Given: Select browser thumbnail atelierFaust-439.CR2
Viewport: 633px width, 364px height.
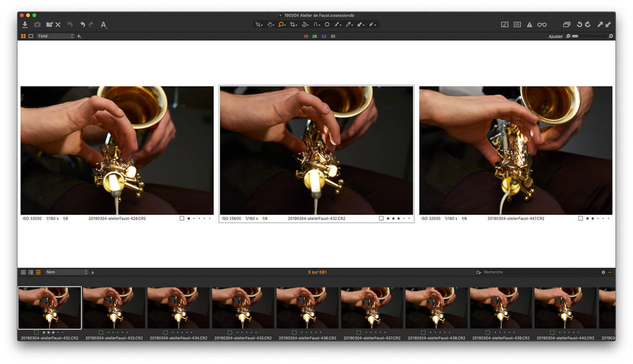Looking at the screenshot, I should (501, 308).
